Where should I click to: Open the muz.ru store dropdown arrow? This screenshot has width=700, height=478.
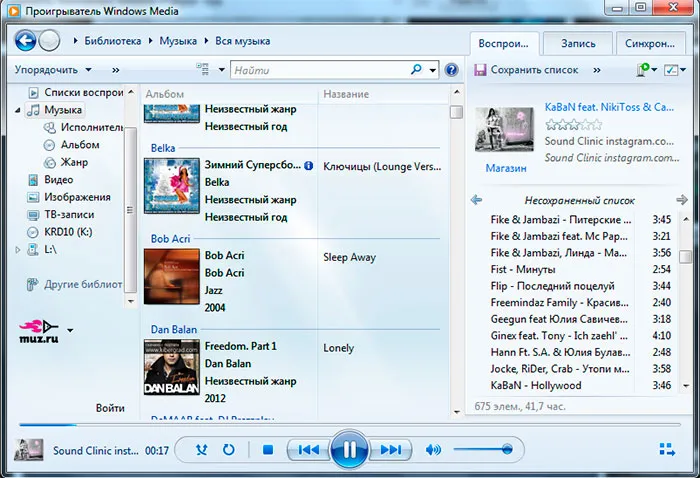point(70,330)
